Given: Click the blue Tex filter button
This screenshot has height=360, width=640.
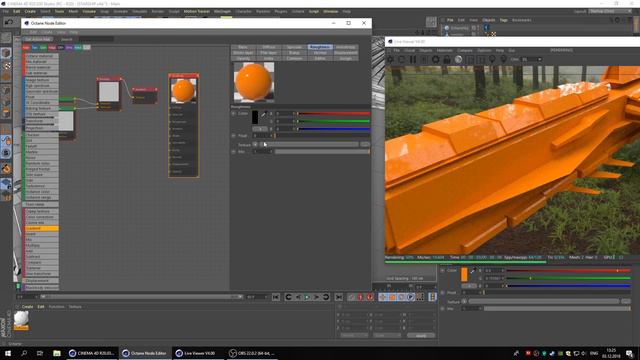Looking at the screenshot, I should tap(35, 47).
